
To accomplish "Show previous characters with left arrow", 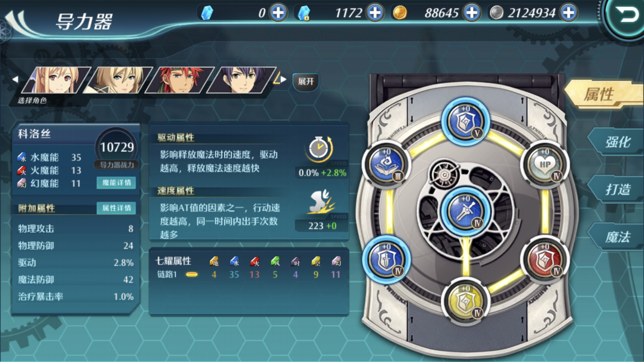I will pos(15,79).
